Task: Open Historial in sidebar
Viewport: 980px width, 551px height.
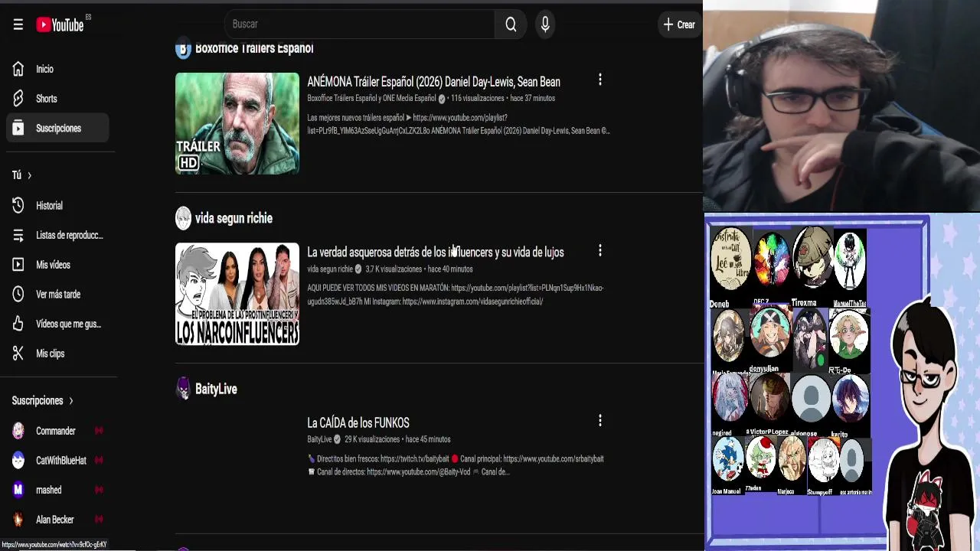Action: (x=58, y=205)
